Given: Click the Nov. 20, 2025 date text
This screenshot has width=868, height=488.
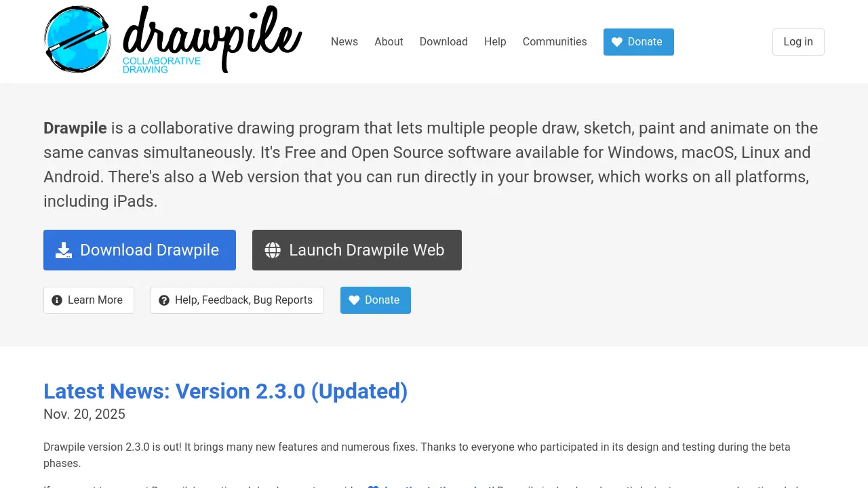Looking at the screenshot, I should tap(84, 414).
